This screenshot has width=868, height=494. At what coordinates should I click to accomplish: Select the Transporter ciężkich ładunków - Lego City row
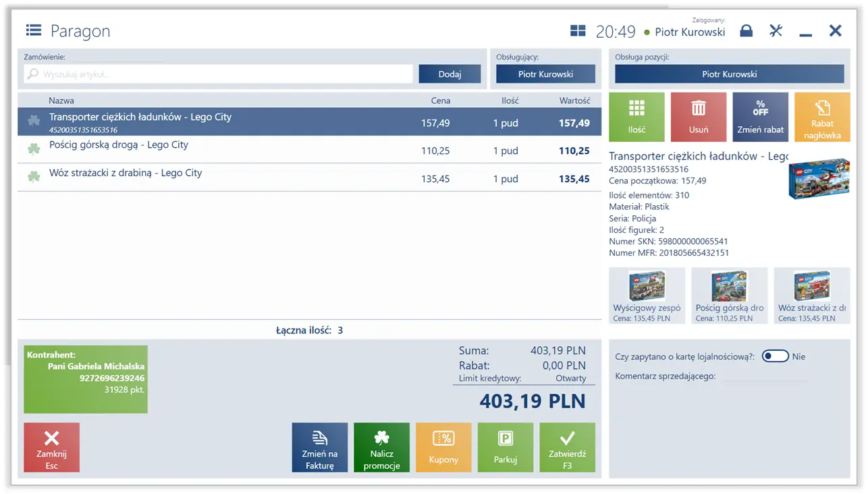point(309,122)
